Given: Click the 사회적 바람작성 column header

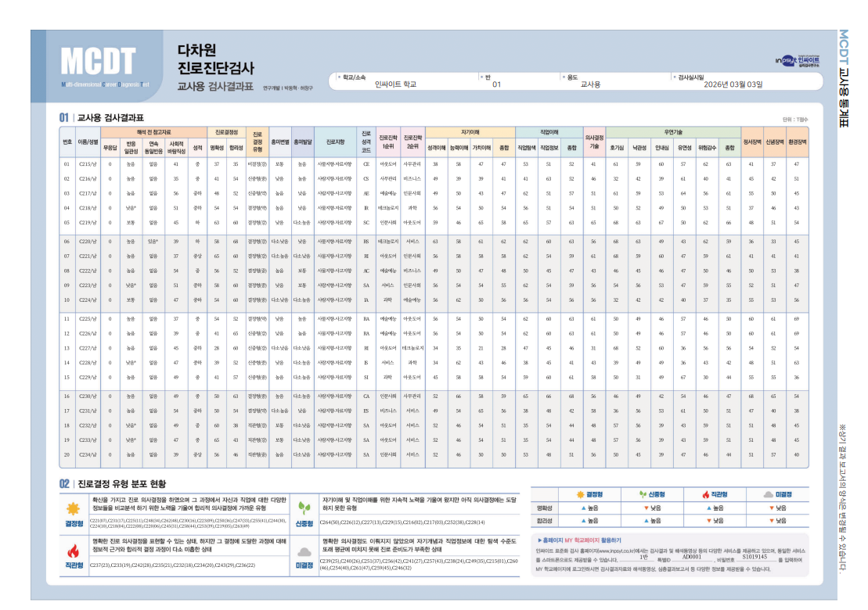Looking at the screenshot, I should 176,148.
